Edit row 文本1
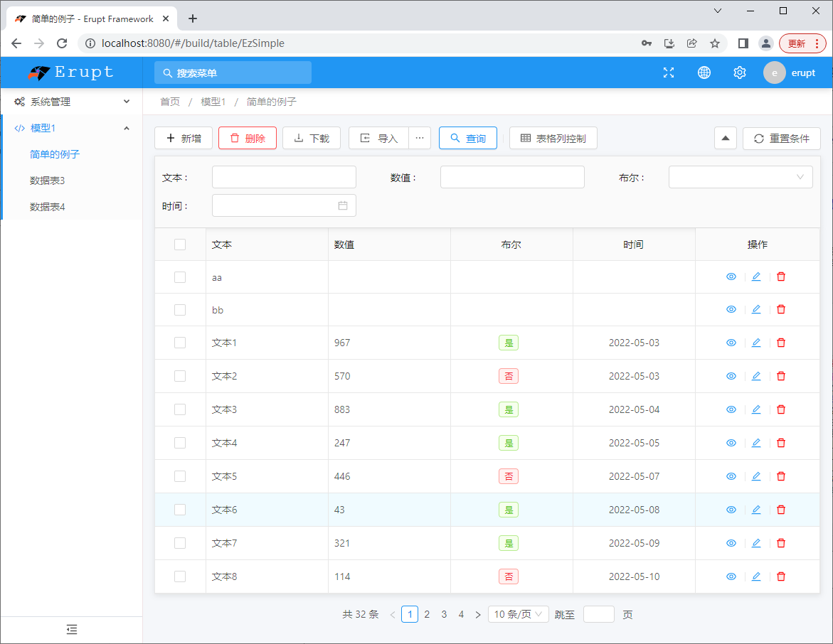 click(756, 343)
